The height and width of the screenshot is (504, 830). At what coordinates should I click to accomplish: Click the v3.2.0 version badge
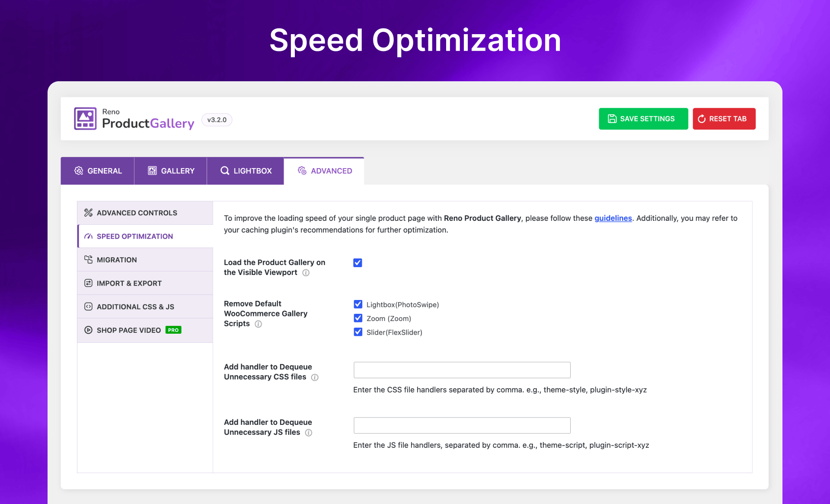[217, 120]
